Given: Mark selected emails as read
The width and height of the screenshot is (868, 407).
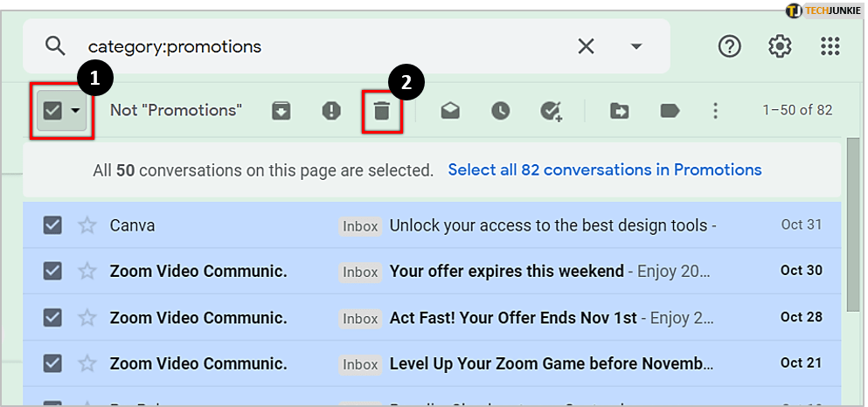Looking at the screenshot, I should 450,111.
